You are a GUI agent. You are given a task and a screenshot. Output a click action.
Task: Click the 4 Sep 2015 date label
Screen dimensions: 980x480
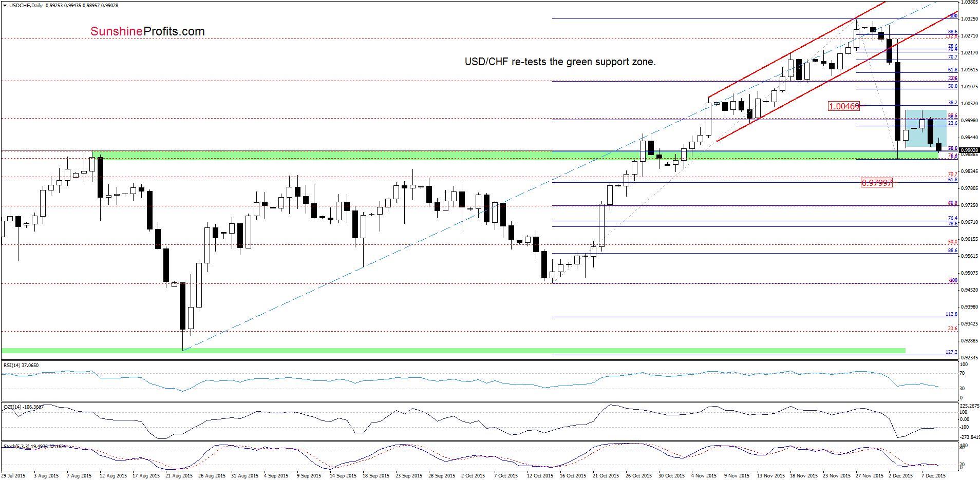[x=276, y=476]
